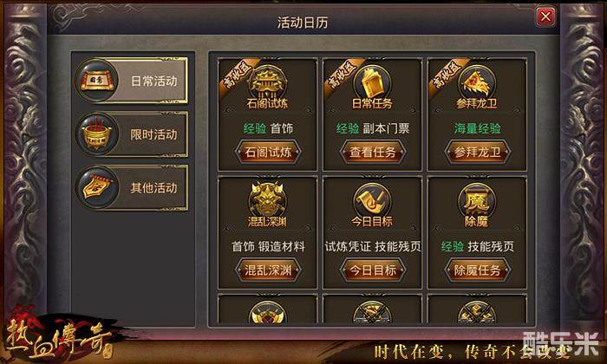Image resolution: width=607 pixels, height=364 pixels.
Task: Close the 活动日历 window
Action: click(545, 16)
